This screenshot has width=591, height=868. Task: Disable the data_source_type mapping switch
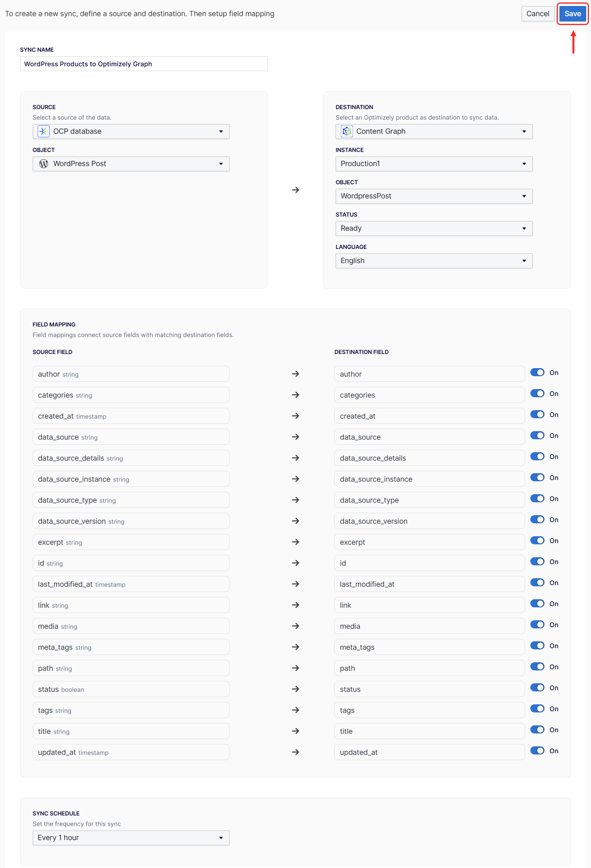pyautogui.click(x=537, y=499)
